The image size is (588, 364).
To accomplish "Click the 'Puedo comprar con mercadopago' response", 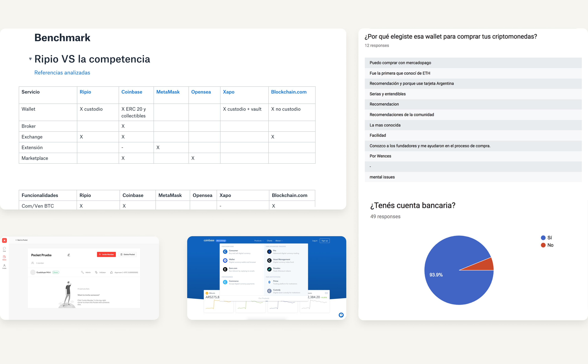I will pyautogui.click(x=473, y=63).
